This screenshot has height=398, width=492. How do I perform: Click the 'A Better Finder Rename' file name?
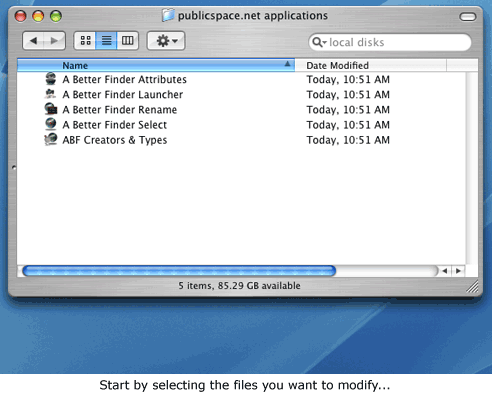click(120, 110)
